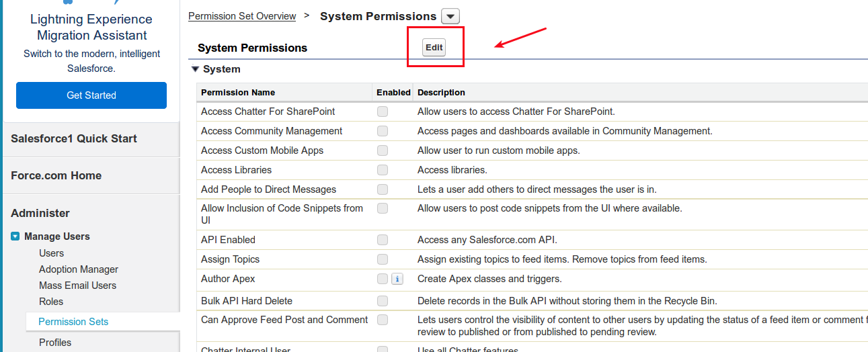Screen dimensions: 868x352
Task: Toggle Add People to Direct Messages checkbox
Action: coord(383,189)
